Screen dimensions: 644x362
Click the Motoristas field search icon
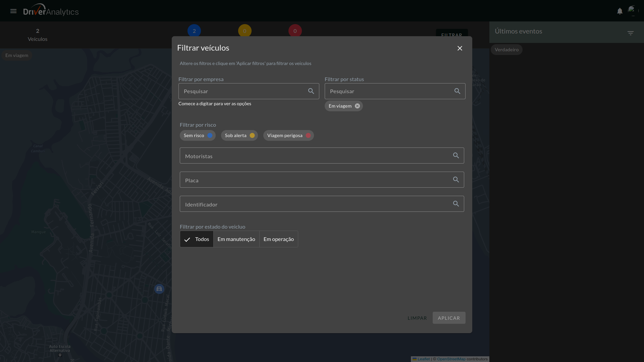tap(456, 156)
